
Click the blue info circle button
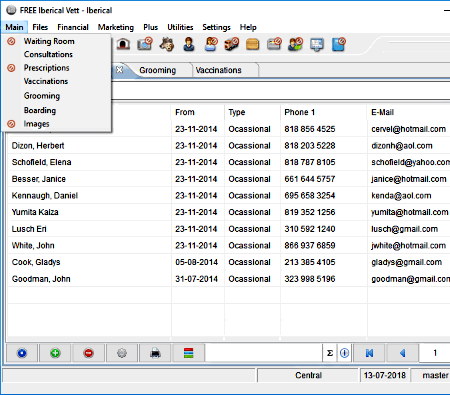[x=345, y=353]
